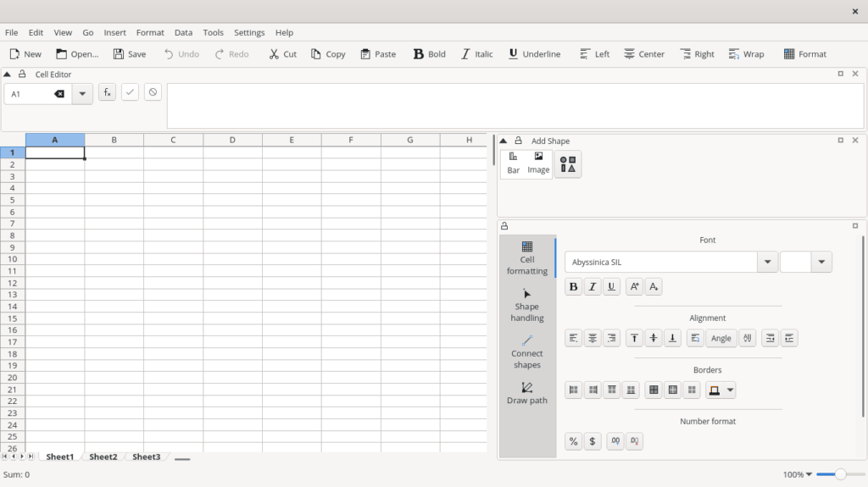The width and height of the screenshot is (868, 487).
Task: Click the Open... toolbar button
Action: (77, 54)
